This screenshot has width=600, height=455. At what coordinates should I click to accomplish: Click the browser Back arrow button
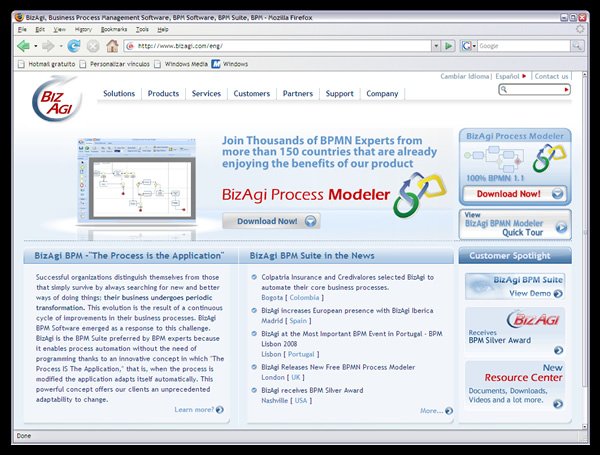pyautogui.click(x=22, y=46)
